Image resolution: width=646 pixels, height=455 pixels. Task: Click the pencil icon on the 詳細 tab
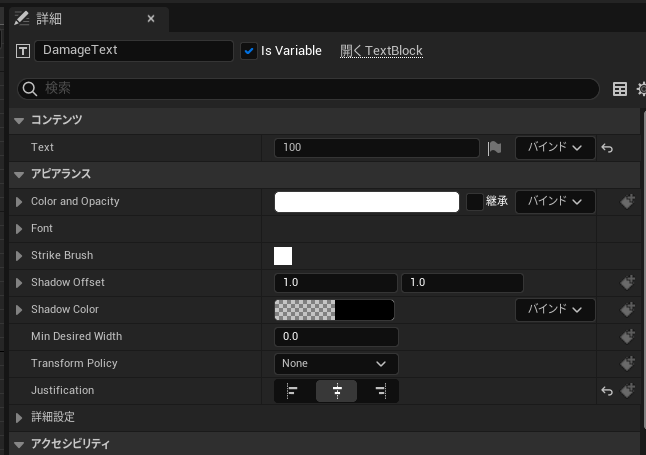(21, 19)
